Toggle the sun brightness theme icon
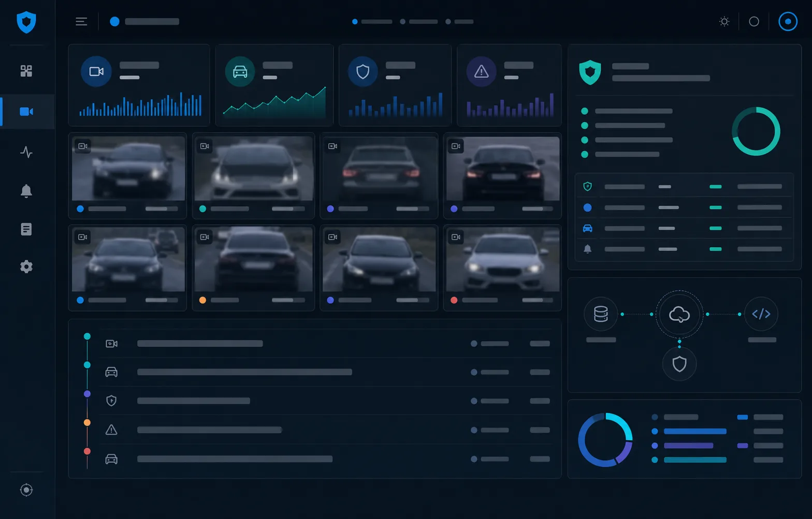This screenshot has width=812, height=519. pyautogui.click(x=724, y=22)
